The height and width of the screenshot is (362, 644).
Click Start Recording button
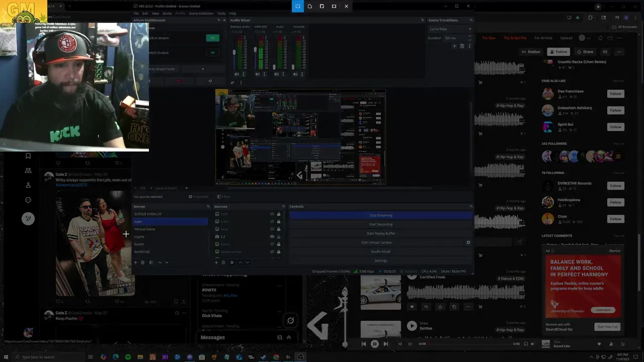[381, 224]
